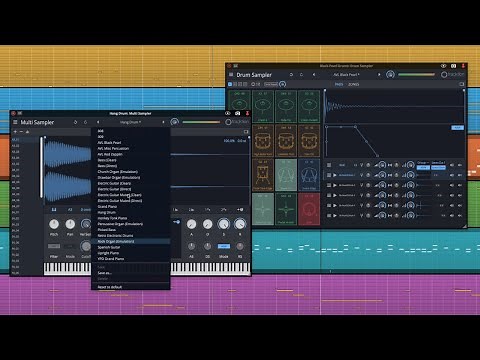Switch to the ZONES tab in Drum Sampler
Image resolution: width=480 pixels, height=360 pixels.
click(x=353, y=84)
